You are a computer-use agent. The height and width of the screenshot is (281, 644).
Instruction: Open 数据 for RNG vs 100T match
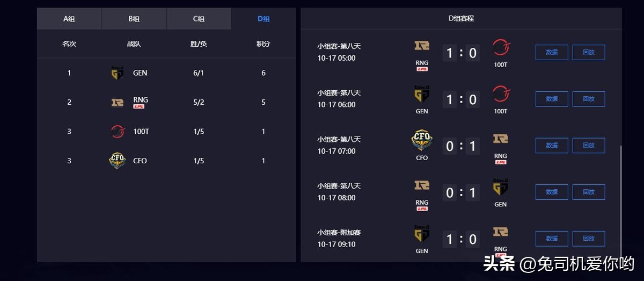[x=552, y=52]
